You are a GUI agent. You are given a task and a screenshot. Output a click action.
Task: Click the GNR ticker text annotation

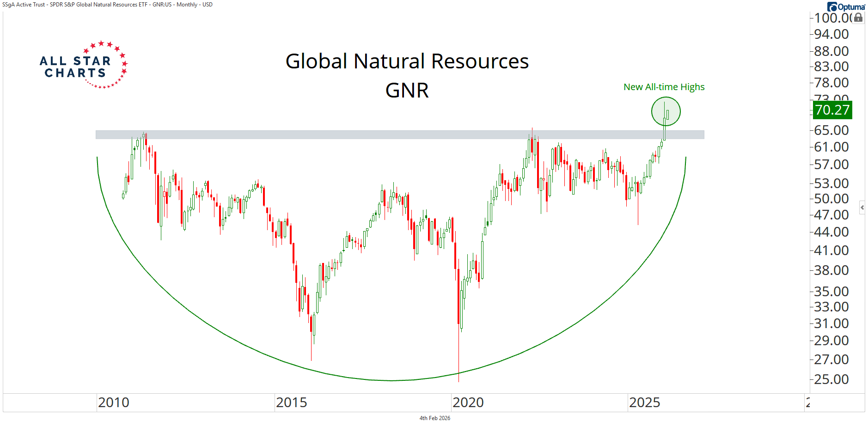[407, 91]
